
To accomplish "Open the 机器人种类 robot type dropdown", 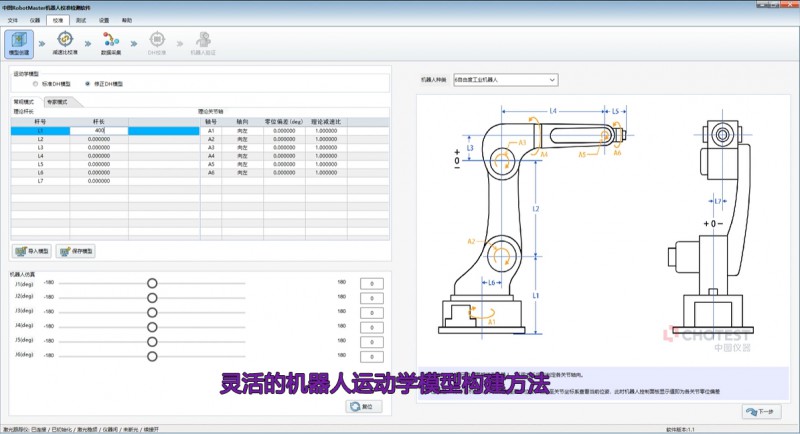I will [x=505, y=78].
